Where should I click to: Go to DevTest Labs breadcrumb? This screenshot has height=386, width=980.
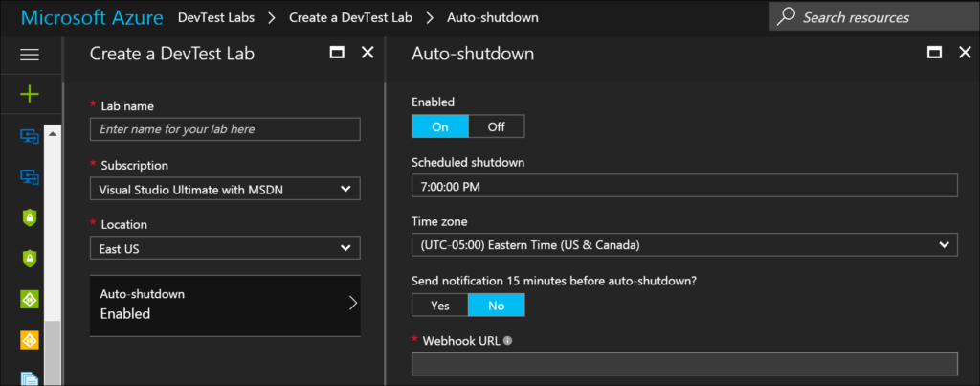[216, 17]
